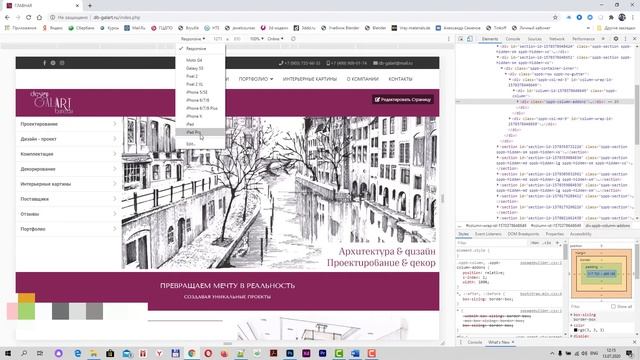Open the Event Listeners pane tab
This screenshot has height=360, width=640.
click(488, 234)
